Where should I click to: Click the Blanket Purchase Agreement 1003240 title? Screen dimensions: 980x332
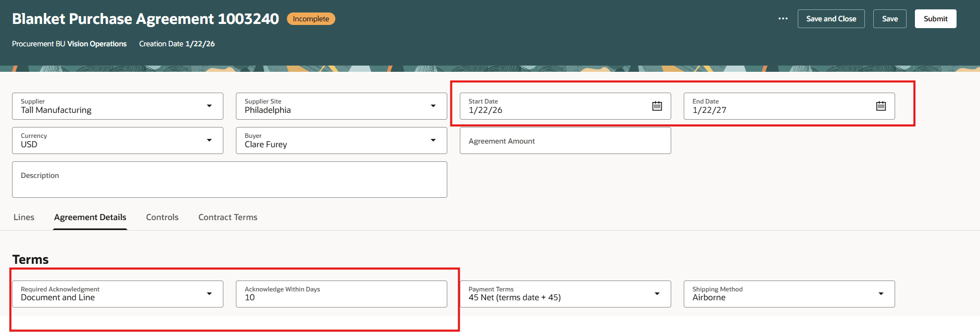point(146,19)
